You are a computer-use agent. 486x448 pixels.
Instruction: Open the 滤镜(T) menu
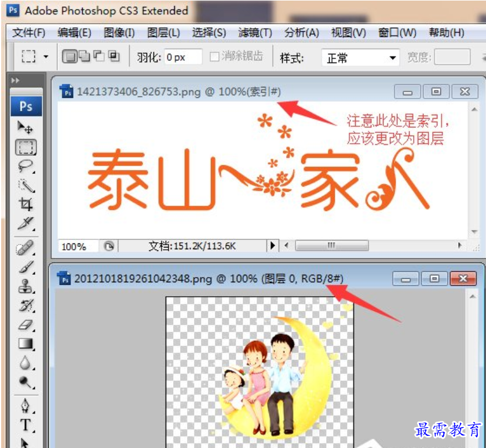point(255,32)
